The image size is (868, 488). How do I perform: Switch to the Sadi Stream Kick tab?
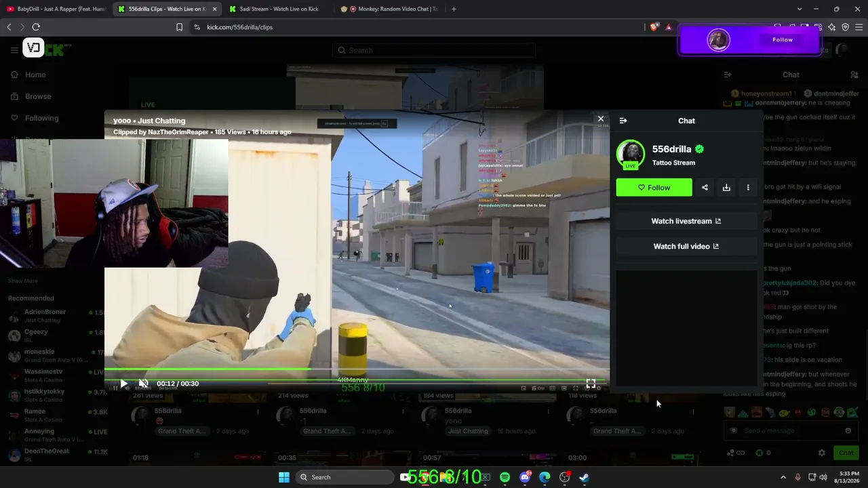click(277, 9)
